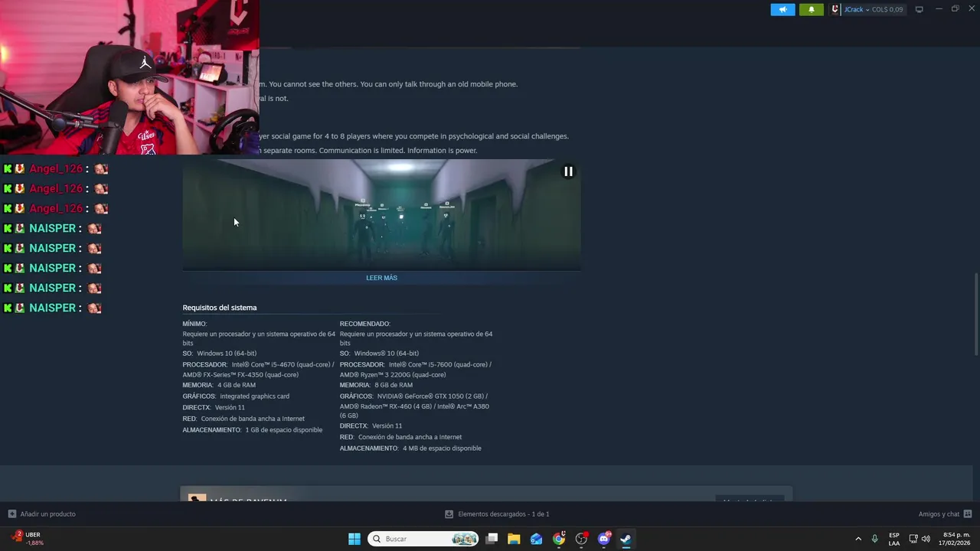Open the clock showing 8:54 p. m.

tap(956, 539)
